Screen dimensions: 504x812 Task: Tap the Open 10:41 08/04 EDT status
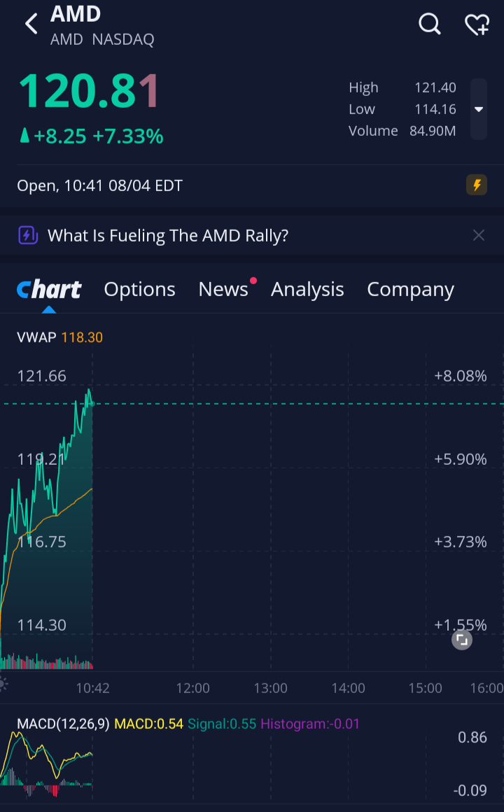[x=100, y=185]
